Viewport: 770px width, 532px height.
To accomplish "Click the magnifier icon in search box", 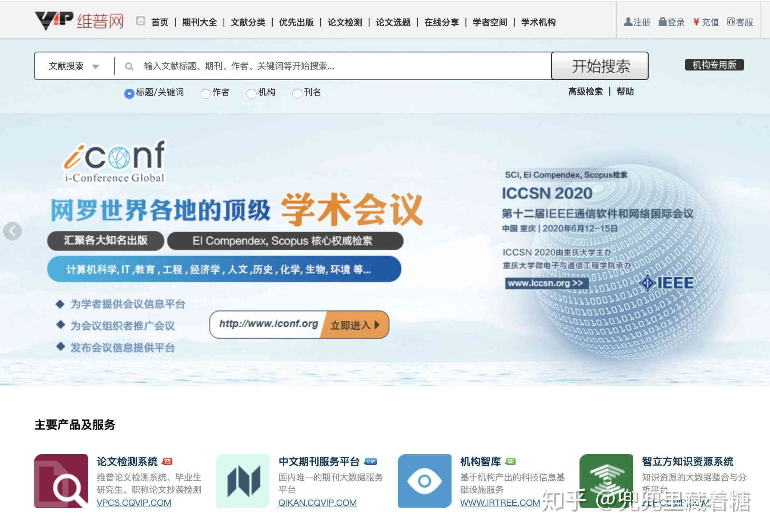I will tap(129, 66).
